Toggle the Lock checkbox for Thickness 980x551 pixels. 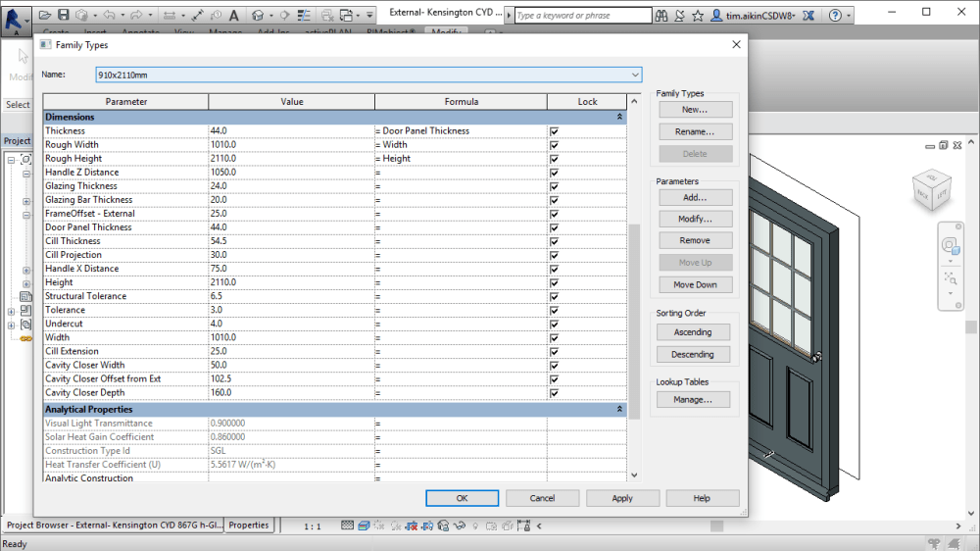[555, 131]
